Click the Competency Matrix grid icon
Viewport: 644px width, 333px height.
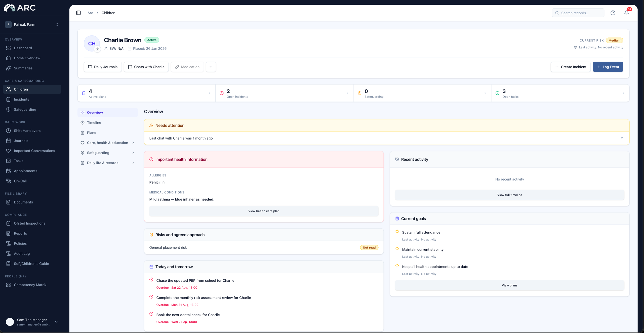tap(8, 285)
